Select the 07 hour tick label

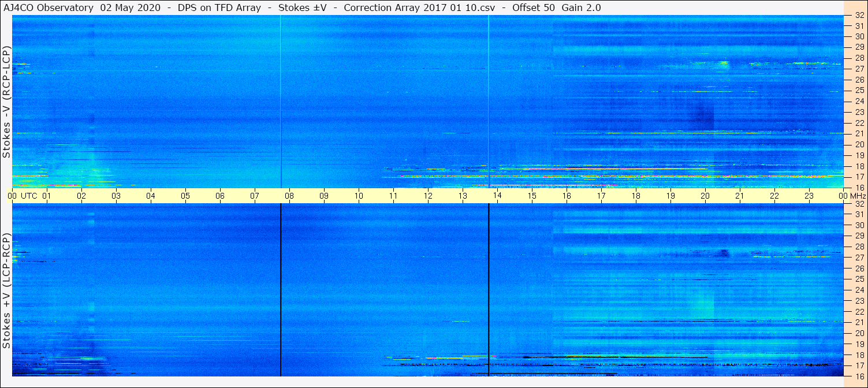[x=255, y=196]
